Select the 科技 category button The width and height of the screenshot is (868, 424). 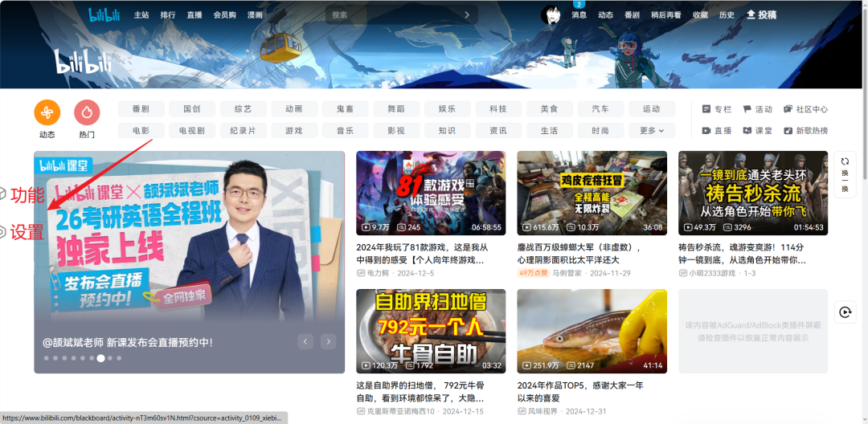point(498,109)
